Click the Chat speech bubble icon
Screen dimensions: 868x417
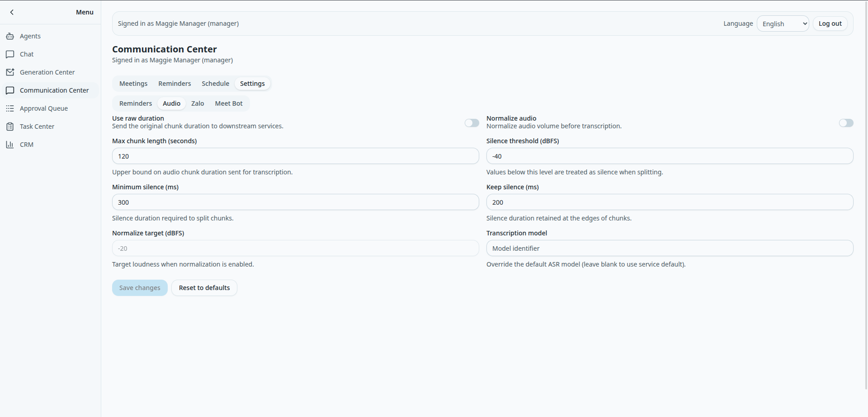coord(10,54)
